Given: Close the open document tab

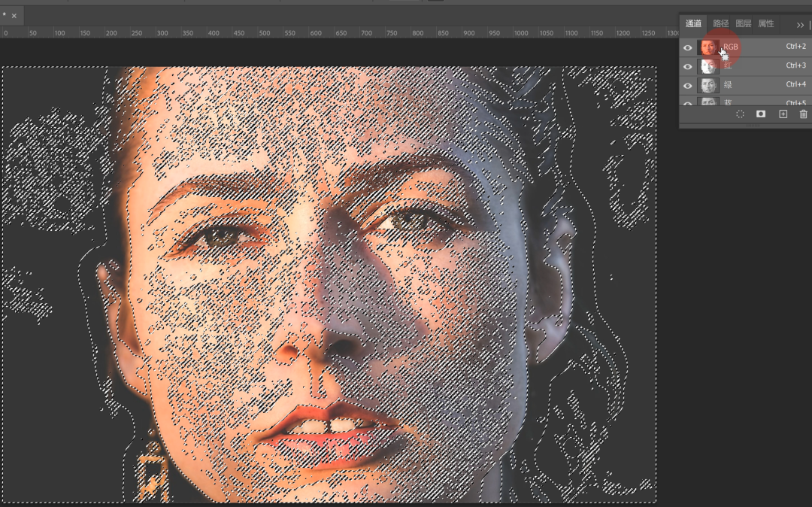Looking at the screenshot, I should tap(14, 16).
